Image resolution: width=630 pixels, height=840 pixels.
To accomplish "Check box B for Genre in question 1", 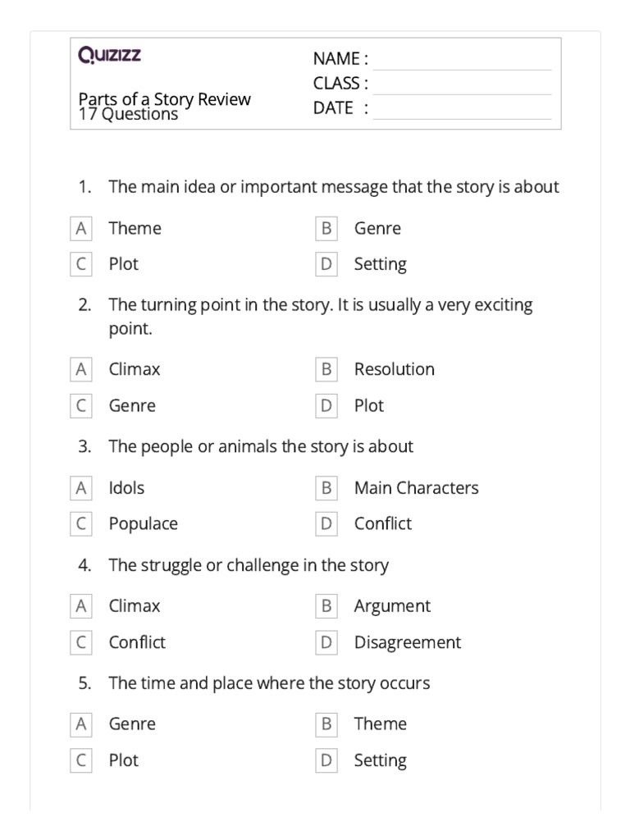I will [x=326, y=228].
